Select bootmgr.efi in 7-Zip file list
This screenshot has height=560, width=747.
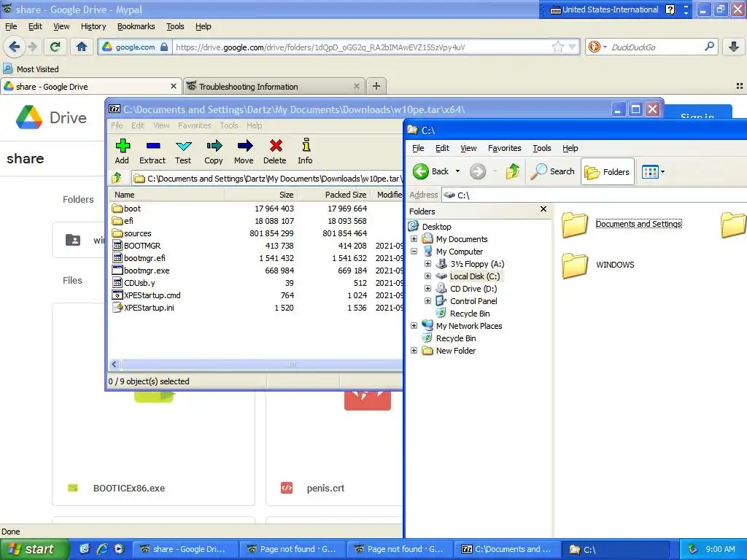(139, 258)
